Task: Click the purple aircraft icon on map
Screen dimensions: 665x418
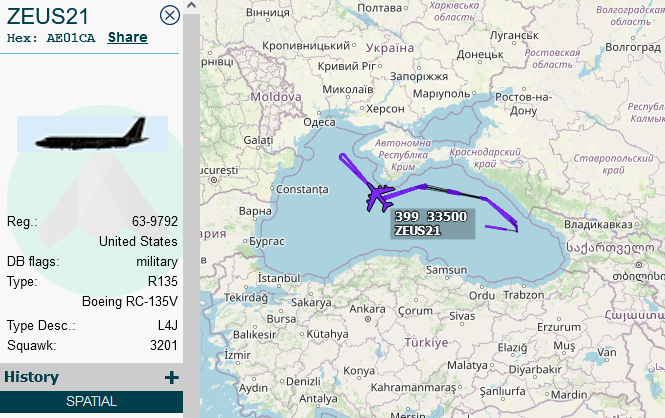Action: coord(379,197)
